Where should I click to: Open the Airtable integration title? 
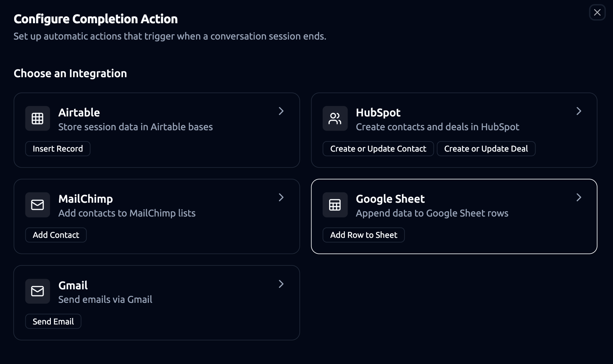(79, 113)
